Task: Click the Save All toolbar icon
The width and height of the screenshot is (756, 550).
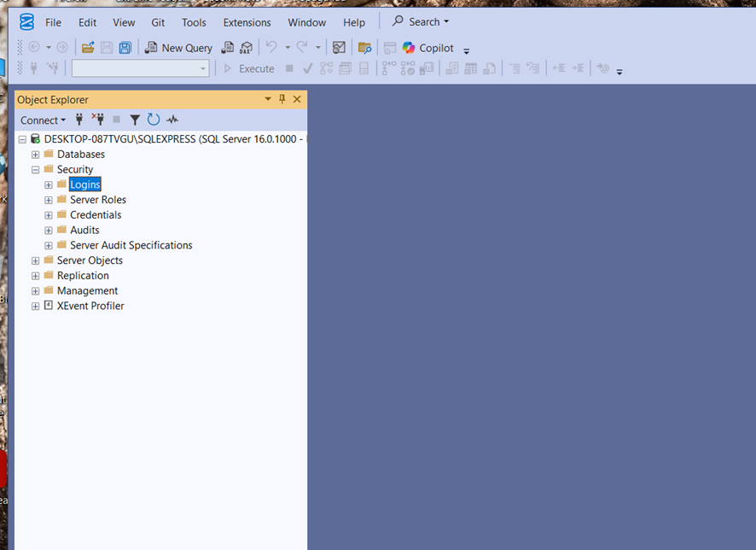Action: click(x=125, y=47)
